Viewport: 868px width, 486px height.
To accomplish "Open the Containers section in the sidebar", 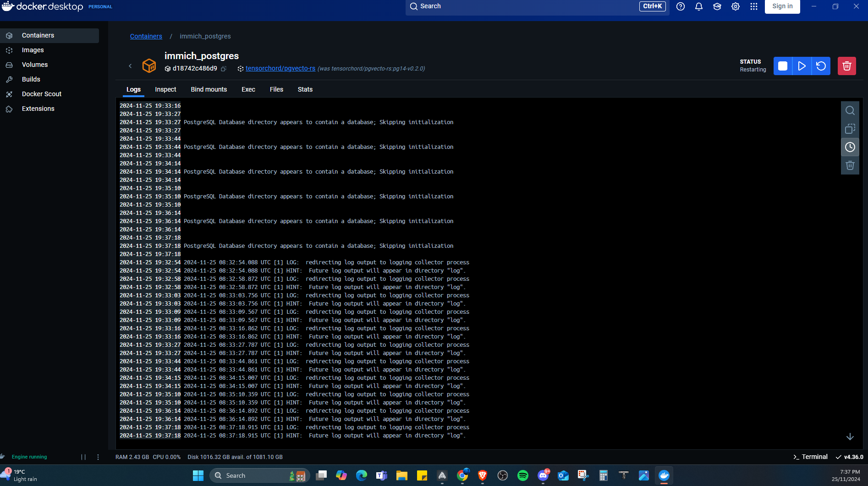I will click(49, 36).
